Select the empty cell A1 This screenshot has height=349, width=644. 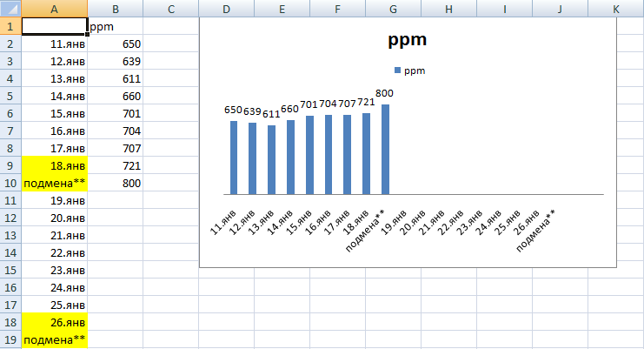[x=55, y=26]
